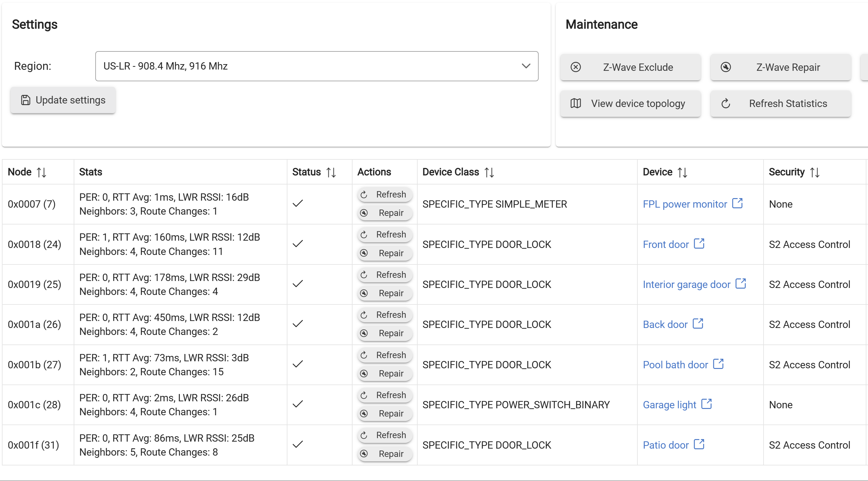Sort table by Node column
The image size is (868, 481).
[41, 172]
